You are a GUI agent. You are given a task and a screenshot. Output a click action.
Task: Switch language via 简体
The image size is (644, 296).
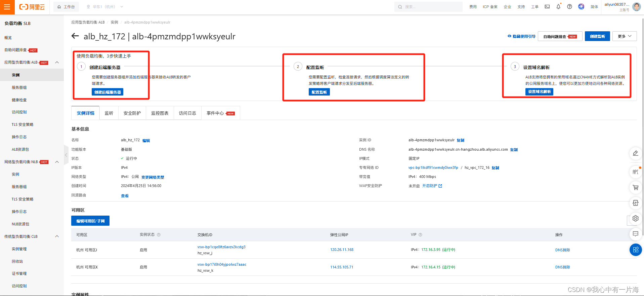tap(594, 7)
